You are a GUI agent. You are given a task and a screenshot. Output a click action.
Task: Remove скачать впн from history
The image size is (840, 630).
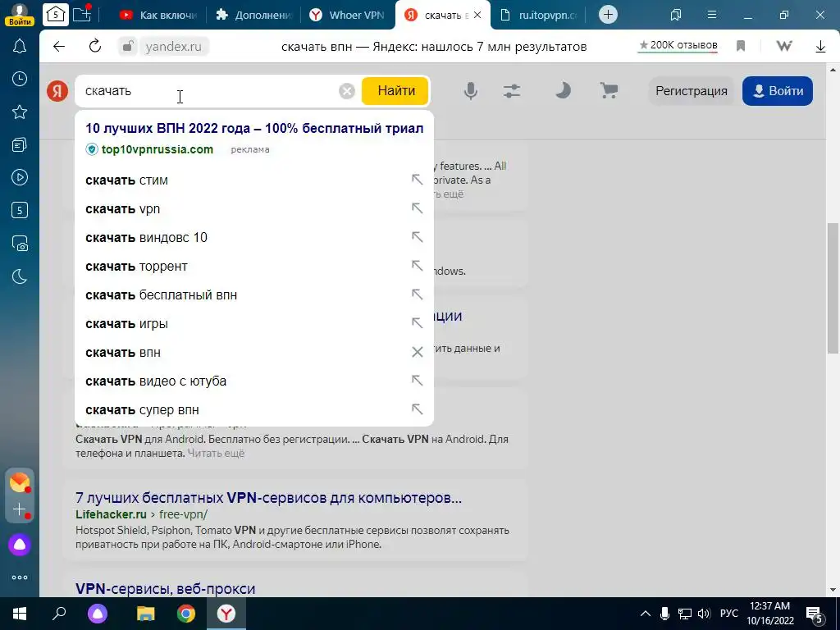tap(417, 352)
